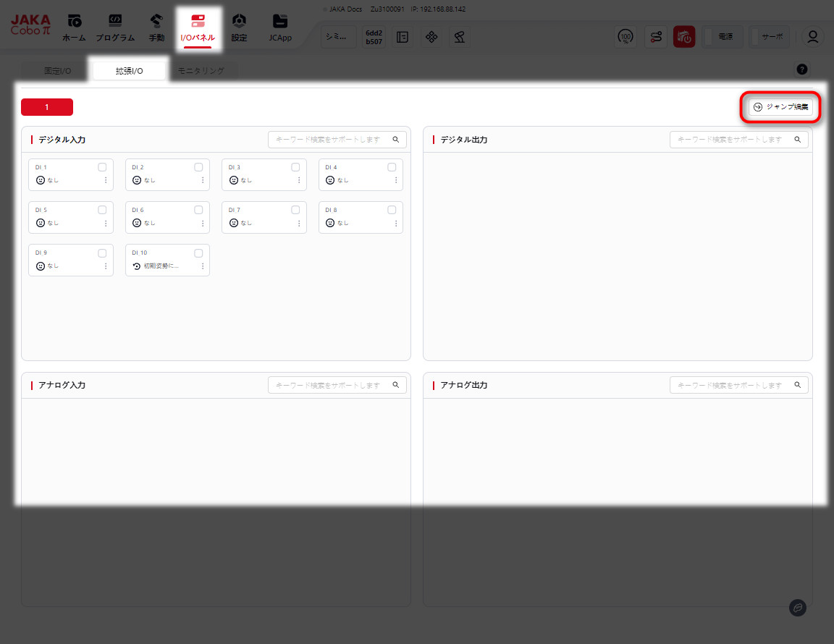Open the three-dot menu on DI_4
The height and width of the screenshot is (644, 834).
pos(396,180)
